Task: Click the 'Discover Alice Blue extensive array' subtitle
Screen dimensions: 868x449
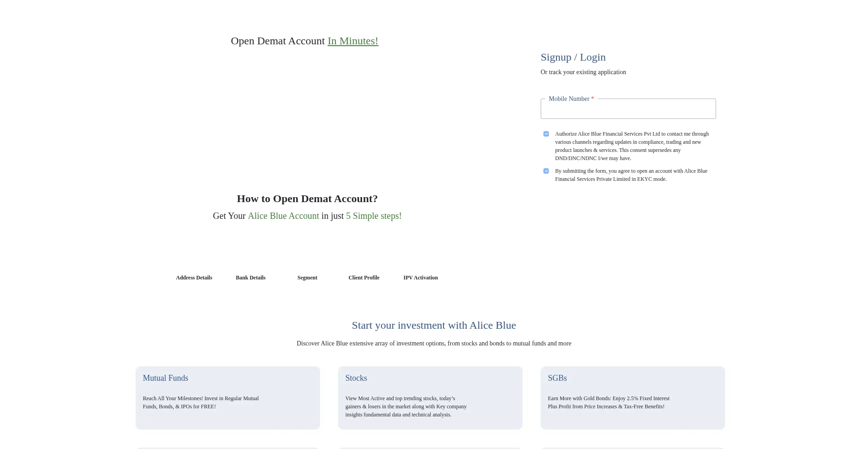Action: pos(434,344)
